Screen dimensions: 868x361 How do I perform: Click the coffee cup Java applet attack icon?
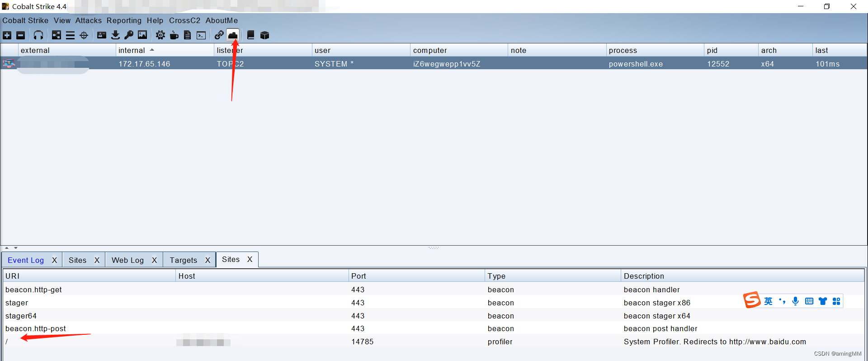[x=174, y=35]
